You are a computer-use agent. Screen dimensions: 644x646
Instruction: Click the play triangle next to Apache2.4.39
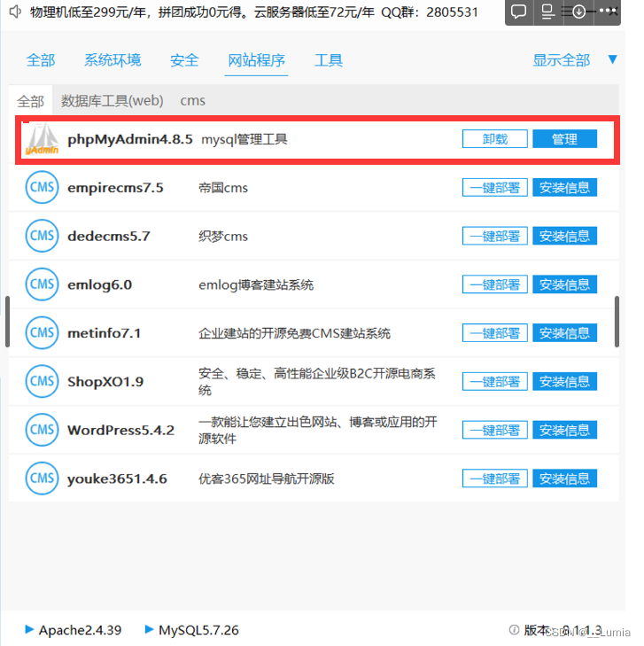(29, 629)
